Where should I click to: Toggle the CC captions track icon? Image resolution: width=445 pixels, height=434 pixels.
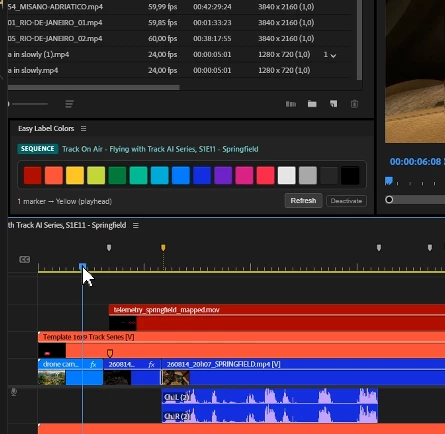pos(24,259)
